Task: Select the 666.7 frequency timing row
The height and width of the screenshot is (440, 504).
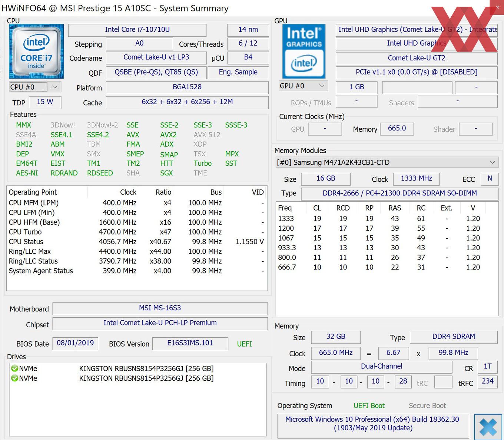Action: click(387, 267)
